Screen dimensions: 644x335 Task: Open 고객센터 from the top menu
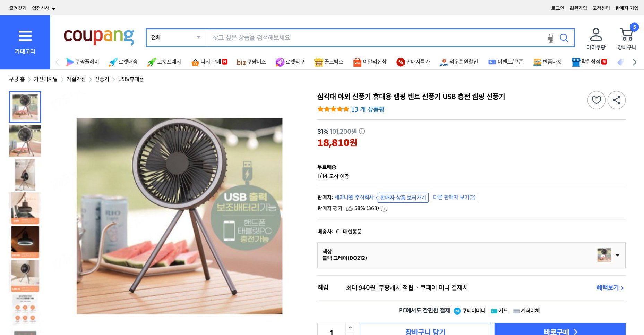601,7
